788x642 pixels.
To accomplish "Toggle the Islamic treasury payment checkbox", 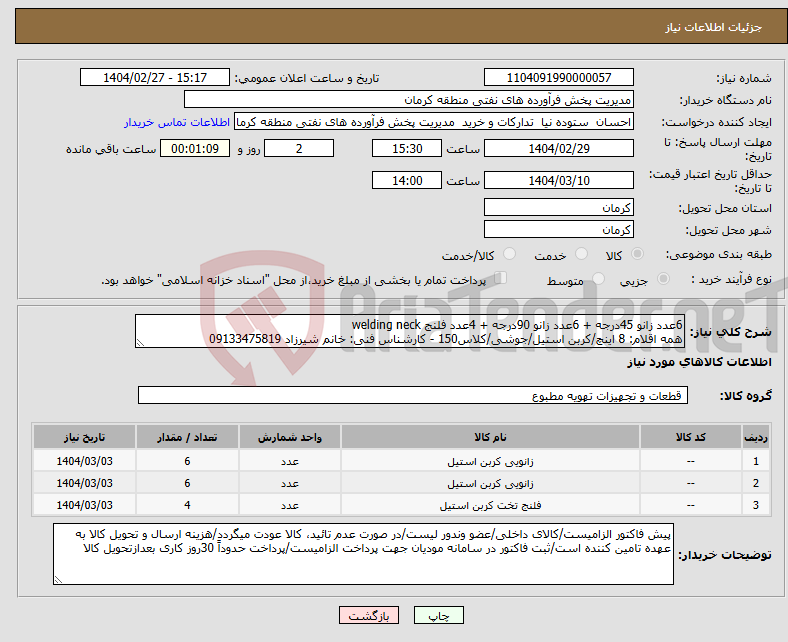I will click(x=501, y=278).
